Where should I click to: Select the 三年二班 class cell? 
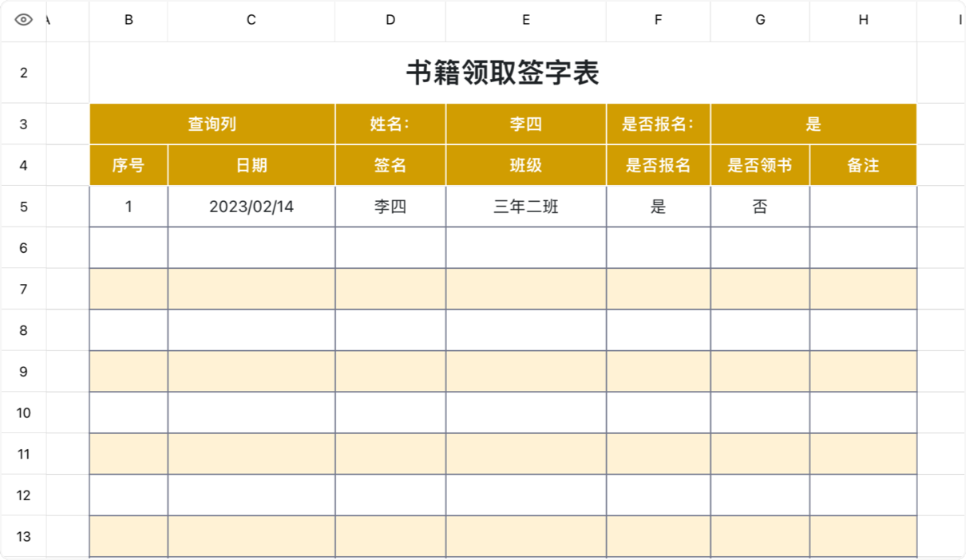[526, 207]
